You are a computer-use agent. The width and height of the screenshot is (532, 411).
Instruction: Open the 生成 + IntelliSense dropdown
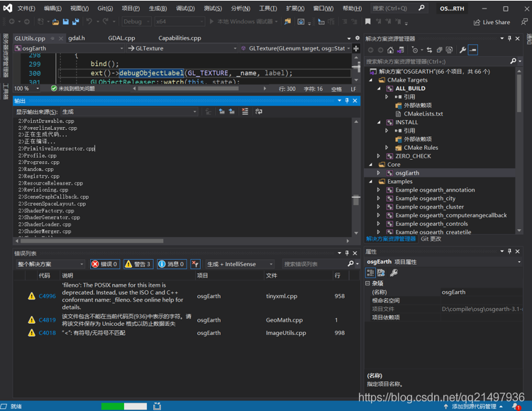point(240,264)
